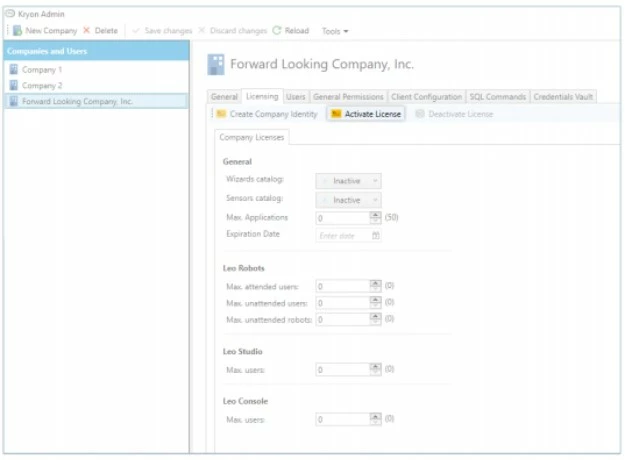Click the Leo Studio Max. users field

click(x=343, y=370)
